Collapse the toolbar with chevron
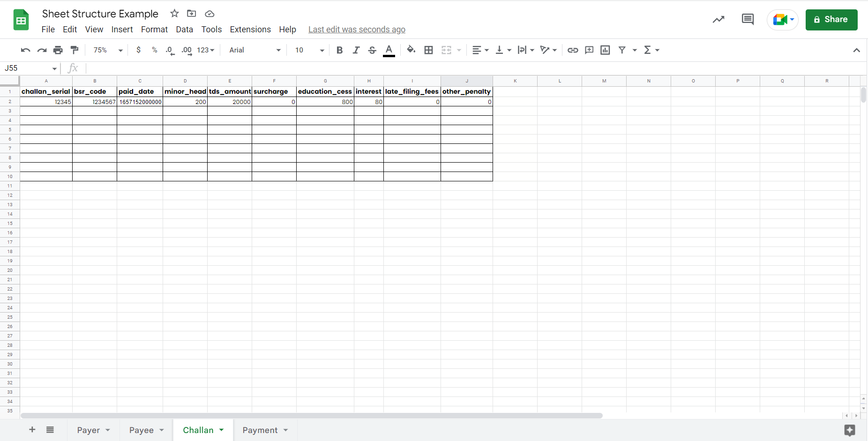Image resolution: width=868 pixels, height=441 pixels. 856,50
